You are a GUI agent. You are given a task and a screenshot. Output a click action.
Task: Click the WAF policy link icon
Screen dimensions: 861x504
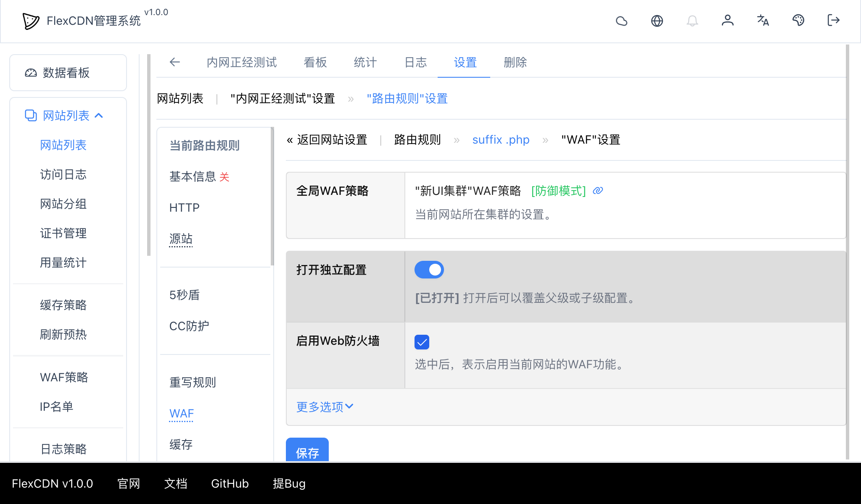[597, 191]
